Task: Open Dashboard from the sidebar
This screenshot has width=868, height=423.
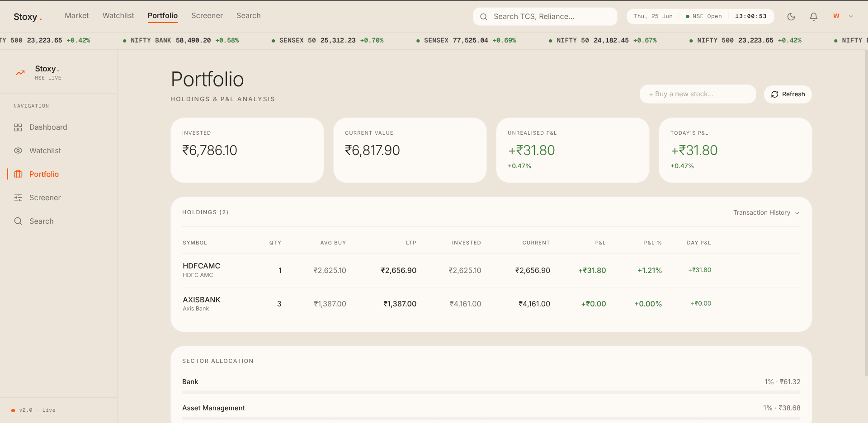Action: (x=59, y=127)
